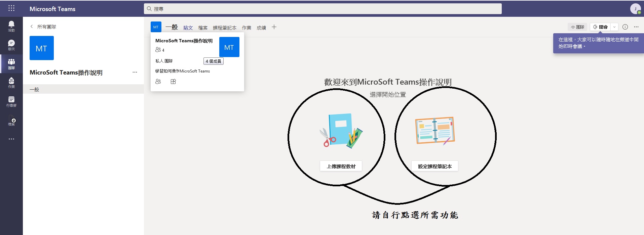
Task: Click the 團隊 visibility button
Action: (x=577, y=27)
